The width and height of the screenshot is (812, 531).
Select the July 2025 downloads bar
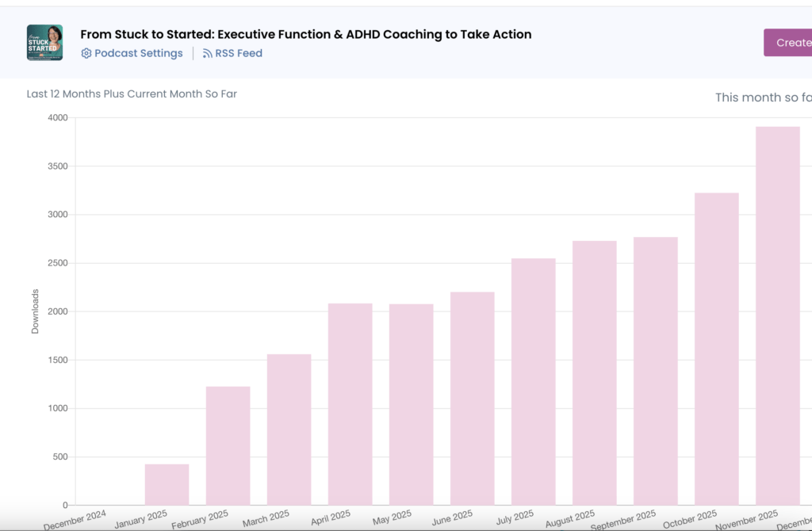[533, 382]
